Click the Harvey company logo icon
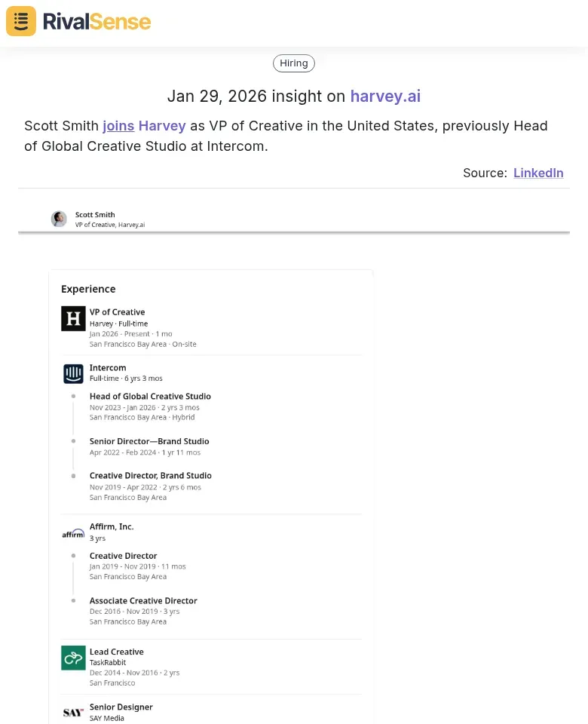The width and height of the screenshot is (588, 724). point(73,318)
